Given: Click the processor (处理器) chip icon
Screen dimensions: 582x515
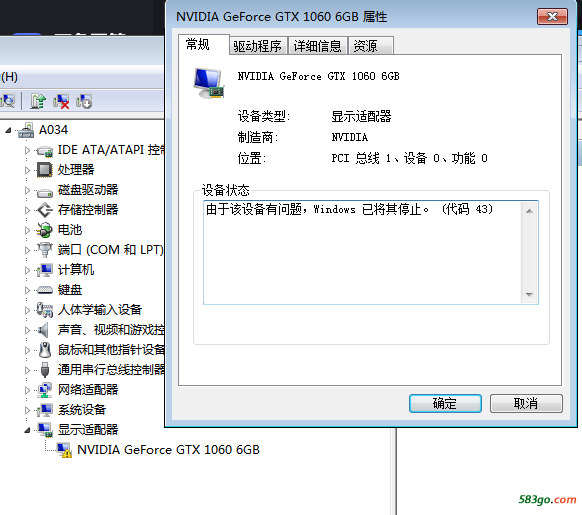Looking at the screenshot, I should pyautogui.click(x=45, y=170).
